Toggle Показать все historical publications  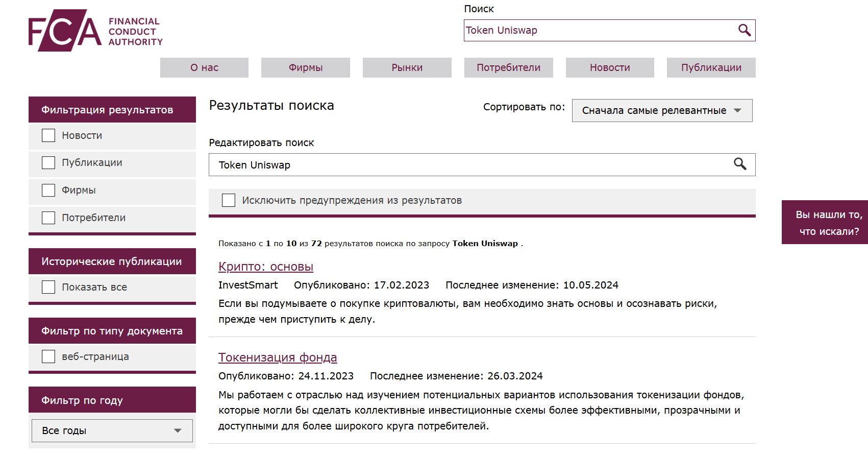coord(48,287)
